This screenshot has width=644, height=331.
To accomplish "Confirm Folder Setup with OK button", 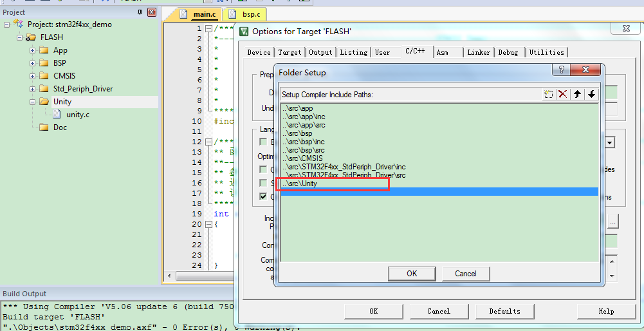I will [x=412, y=274].
